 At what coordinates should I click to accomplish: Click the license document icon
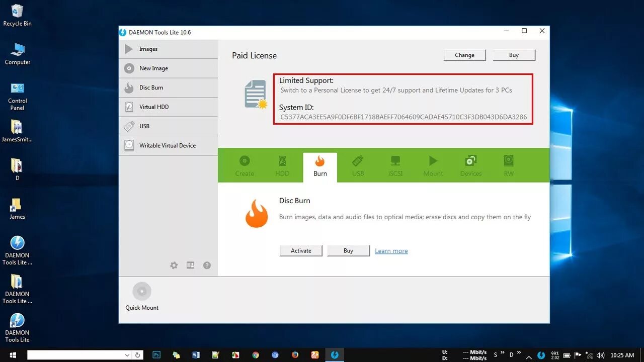[256, 95]
